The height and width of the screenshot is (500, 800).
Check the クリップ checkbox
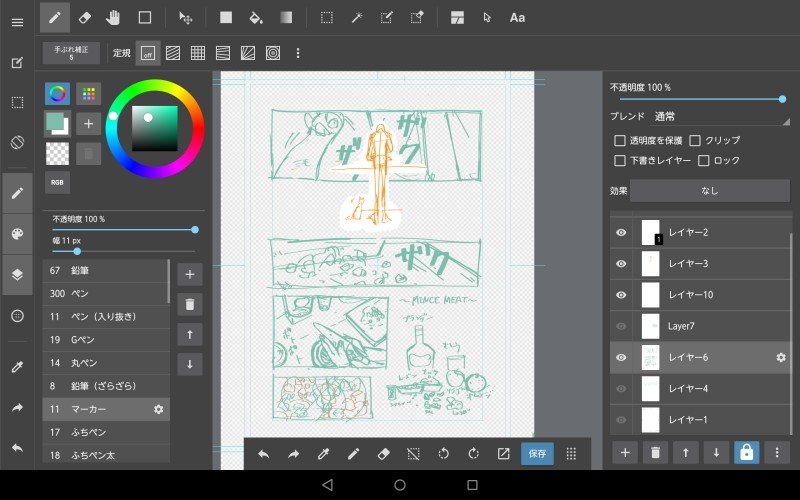tap(694, 141)
